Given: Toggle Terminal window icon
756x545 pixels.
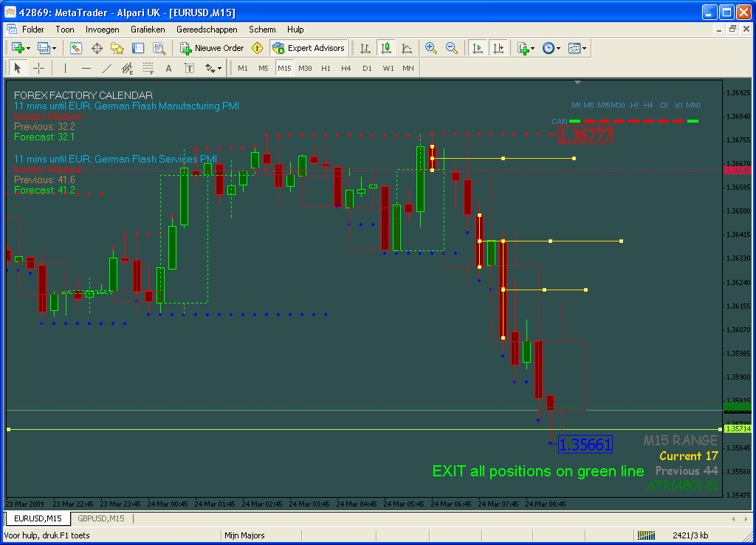Looking at the screenshot, I should (x=138, y=48).
